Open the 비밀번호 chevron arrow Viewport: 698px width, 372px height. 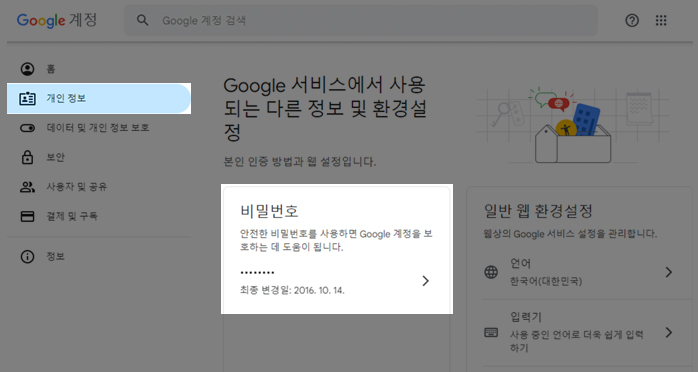coord(426,281)
